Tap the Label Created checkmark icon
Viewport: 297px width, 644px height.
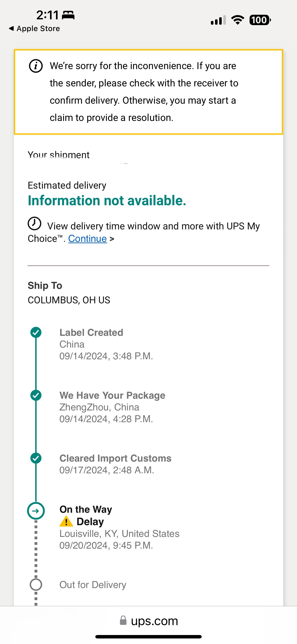click(x=36, y=332)
